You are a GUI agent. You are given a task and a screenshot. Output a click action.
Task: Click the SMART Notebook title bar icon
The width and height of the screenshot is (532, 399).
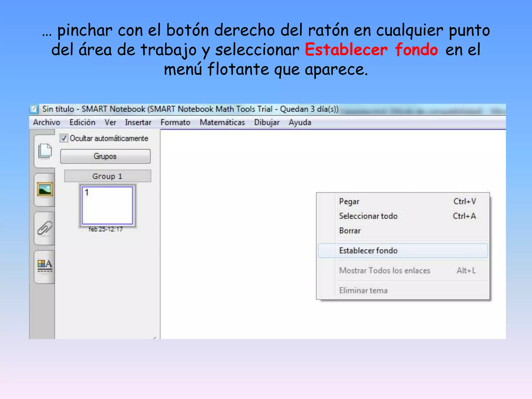(34, 109)
